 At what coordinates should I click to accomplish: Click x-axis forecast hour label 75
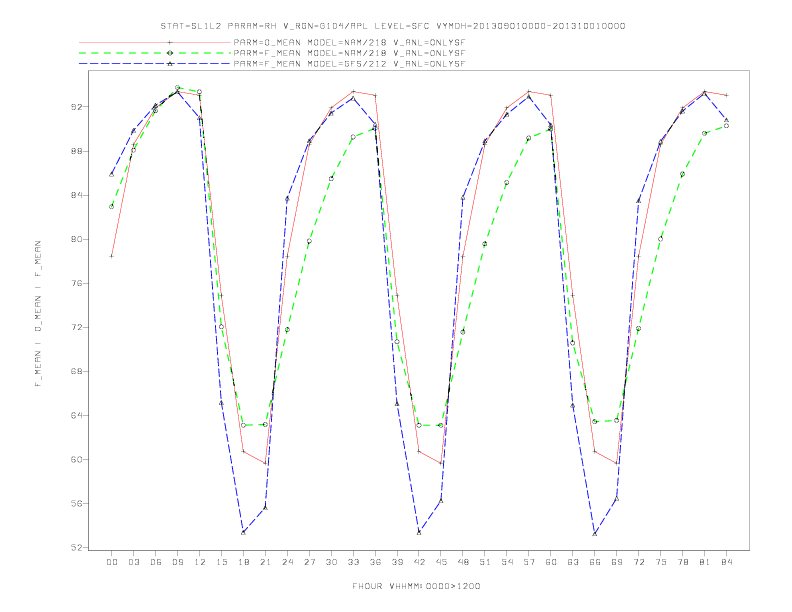(661, 562)
